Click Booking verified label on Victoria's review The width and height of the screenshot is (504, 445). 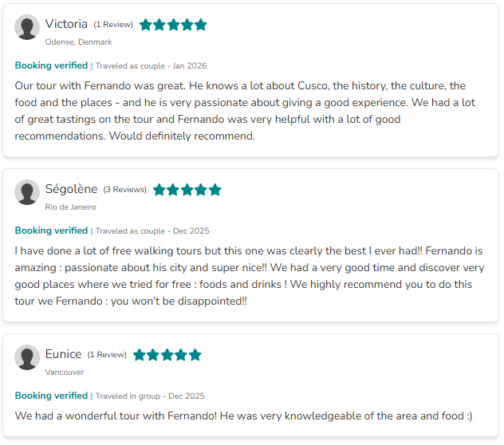coord(51,65)
